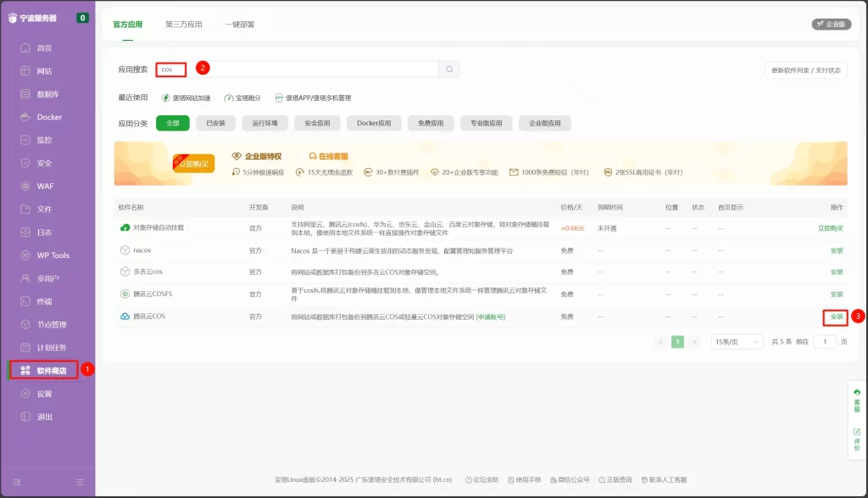This screenshot has width=868, height=498.
Task: Click the search magnifier icon
Action: [x=448, y=68]
